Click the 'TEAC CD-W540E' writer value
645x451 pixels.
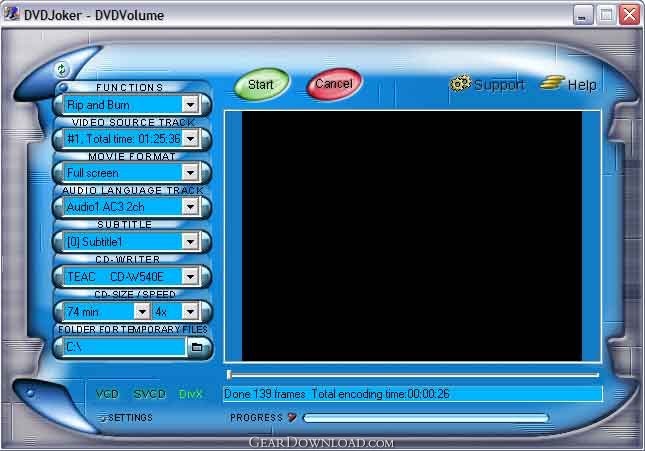[115, 277]
